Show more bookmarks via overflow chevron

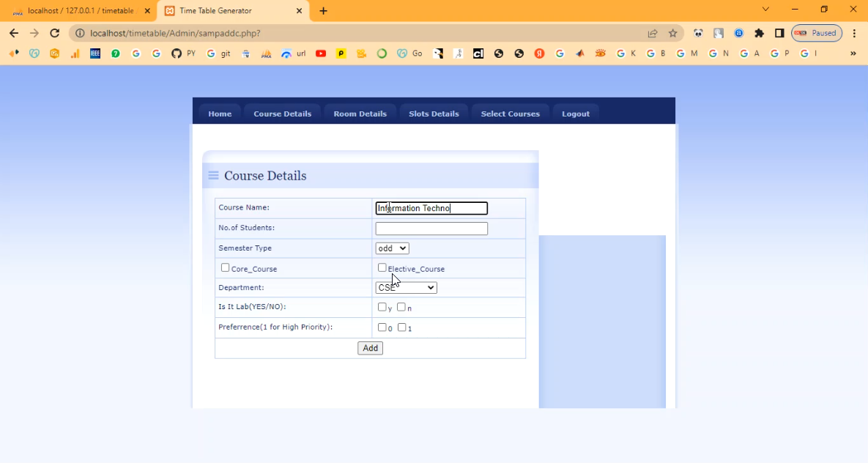coord(853,53)
